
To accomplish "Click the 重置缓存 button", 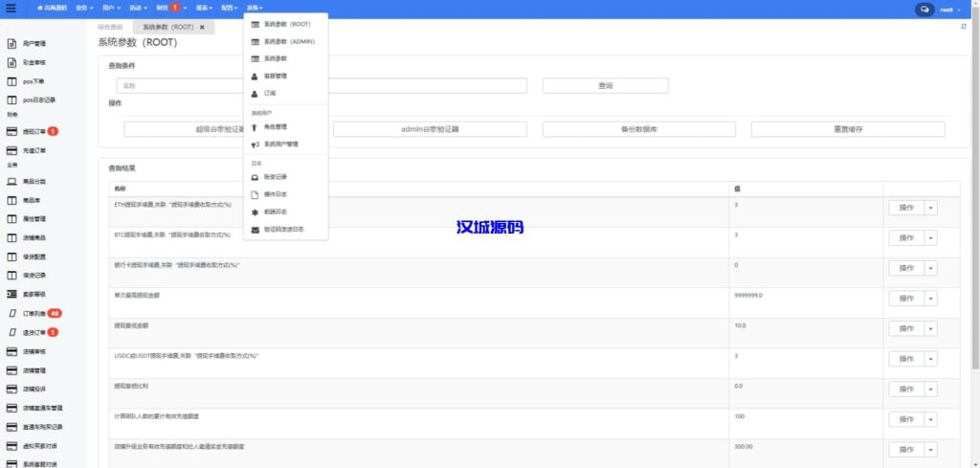I will click(847, 129).
